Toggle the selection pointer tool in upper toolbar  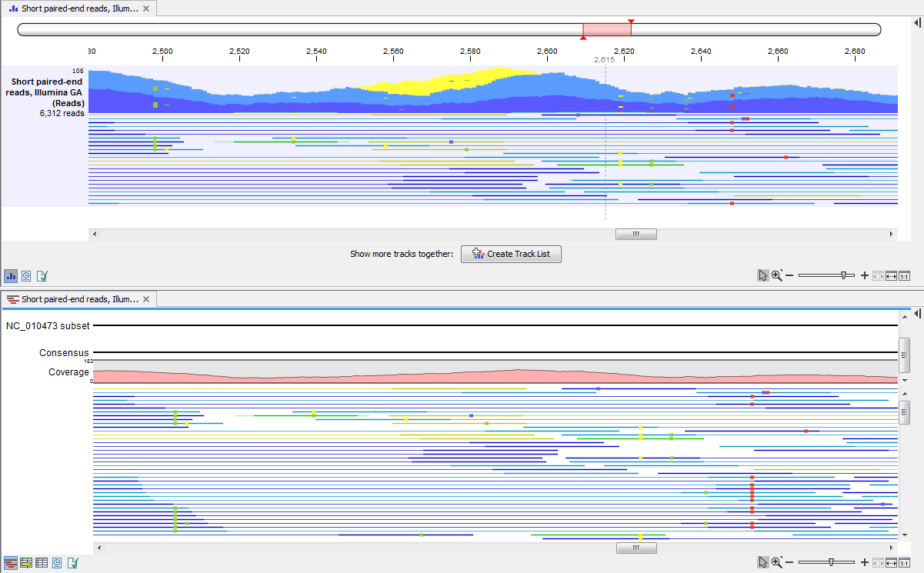click(x=762, y=275)
